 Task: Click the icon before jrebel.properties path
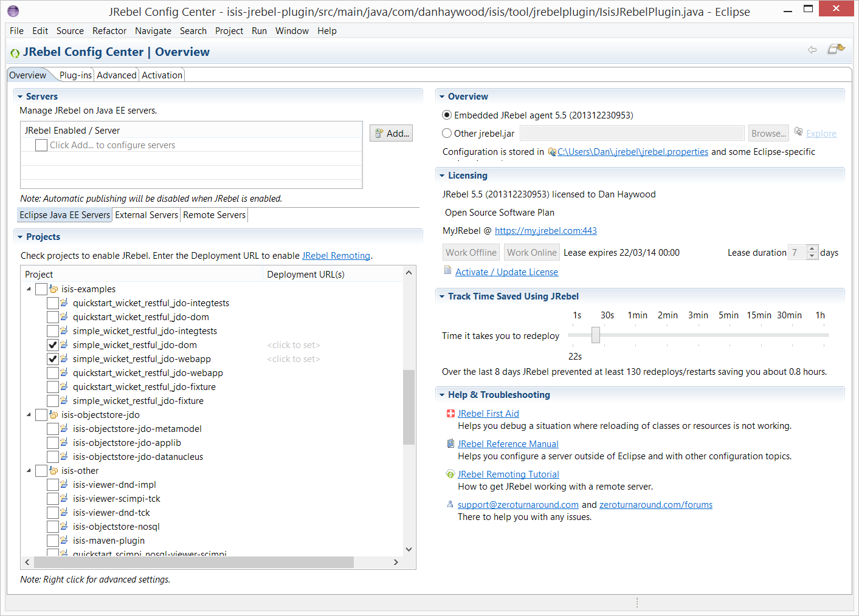(552, 152)
